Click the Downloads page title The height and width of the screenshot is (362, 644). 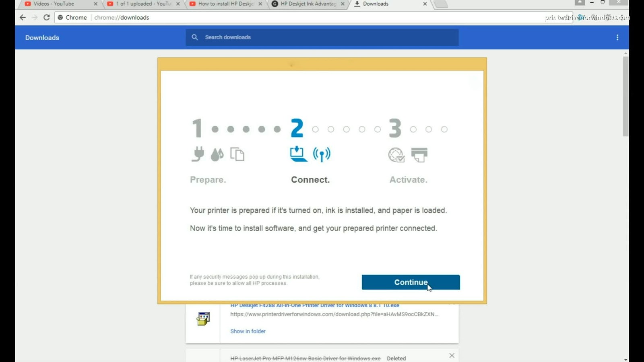click(42, 37)
